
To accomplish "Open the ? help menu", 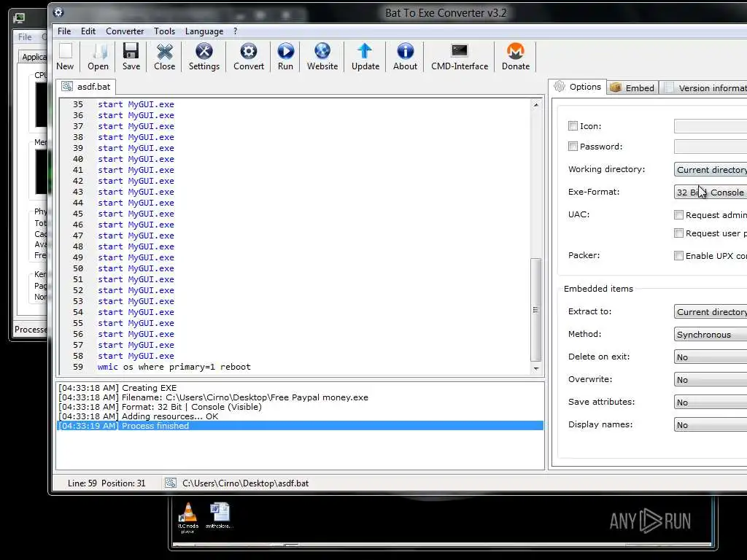I will (236, 31).
